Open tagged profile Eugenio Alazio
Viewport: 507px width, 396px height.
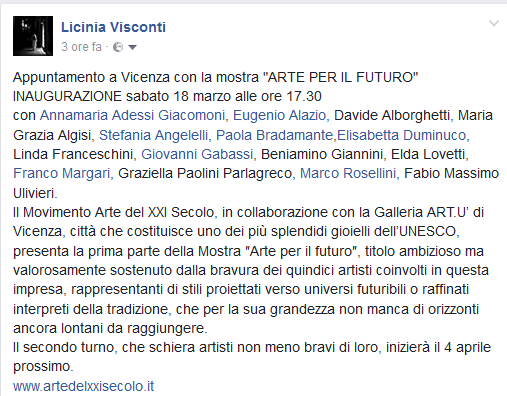279,115
